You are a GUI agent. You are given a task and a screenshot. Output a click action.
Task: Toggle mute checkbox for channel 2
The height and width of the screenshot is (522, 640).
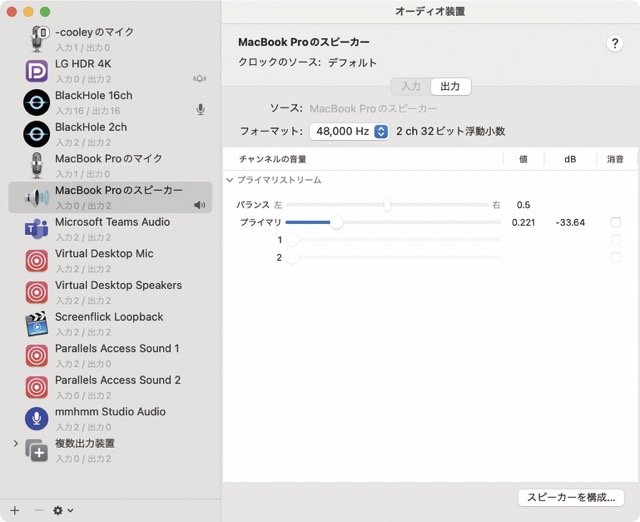pos(616,257)
